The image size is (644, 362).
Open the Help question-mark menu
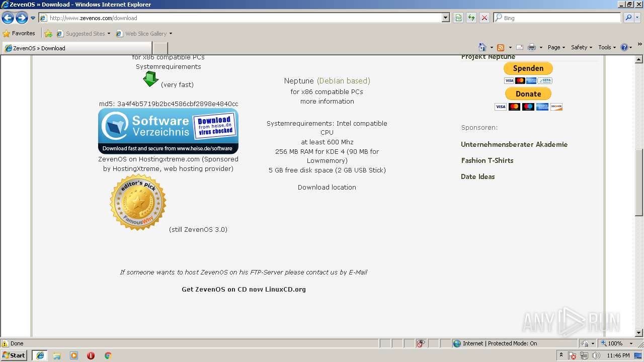(x=626, y=47)
